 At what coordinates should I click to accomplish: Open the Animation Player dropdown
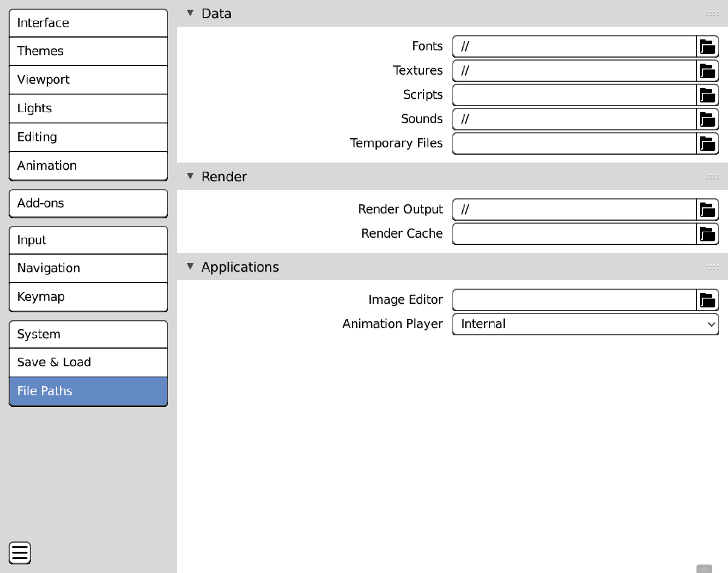click(585, 324)
